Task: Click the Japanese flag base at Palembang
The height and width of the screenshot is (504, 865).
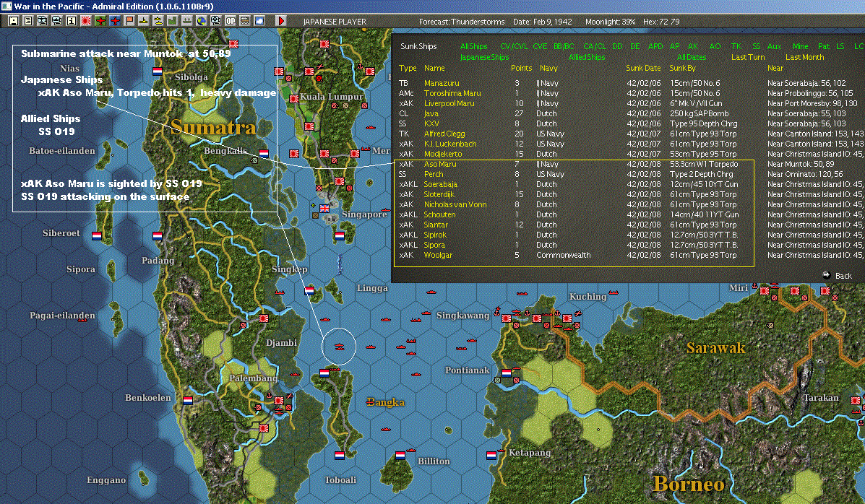Action: (x=279, y=400)
